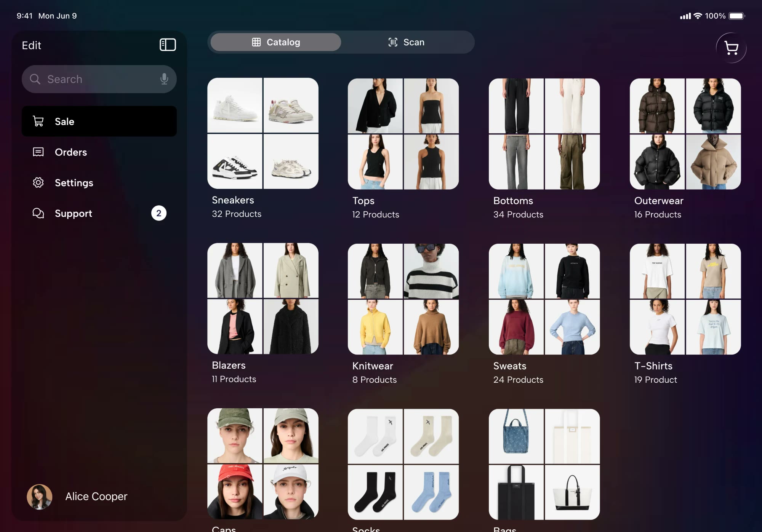Image resolution: width=762 pixels, height=532 pixels.
Task: Open the Caps category thumbnail
Action: point(263,464)
